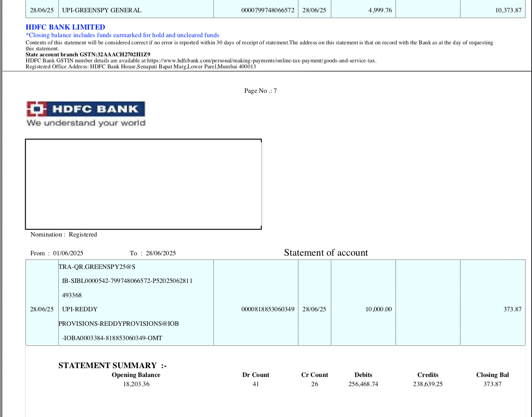The width and height of the screenshot is (532, 417).
Task: Select the Credits total 238,639.25
Action: coord(428,384)
